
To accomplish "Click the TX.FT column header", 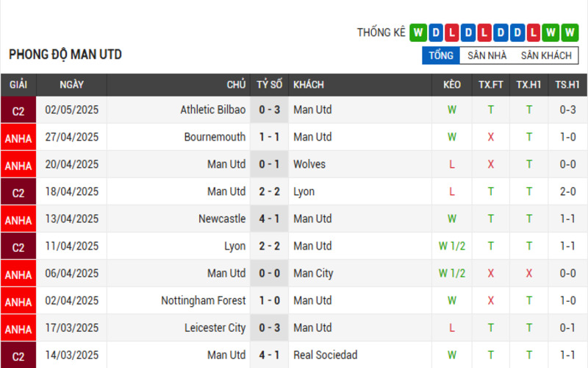I will [x=490, y=85].
